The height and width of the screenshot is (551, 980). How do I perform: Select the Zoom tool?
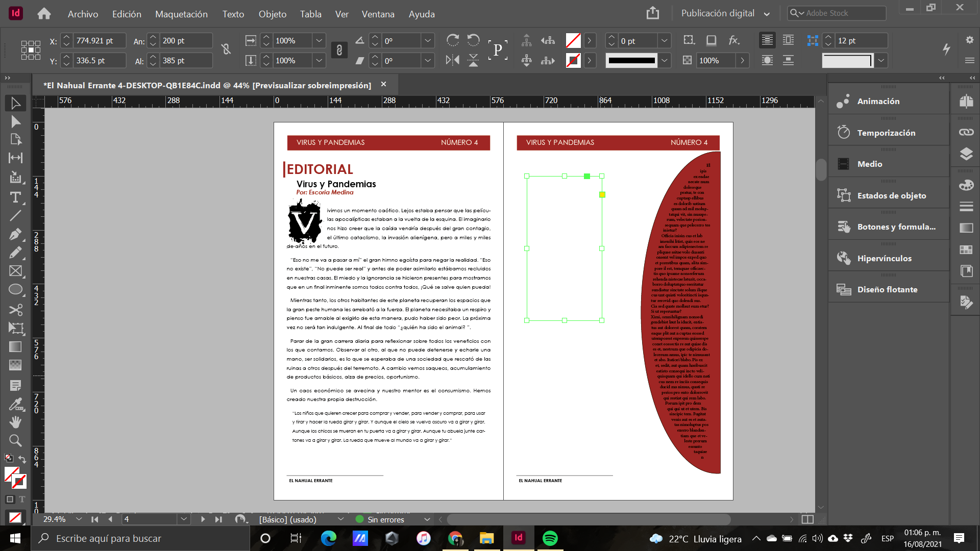pyautogui.click(x=15, y=440)
